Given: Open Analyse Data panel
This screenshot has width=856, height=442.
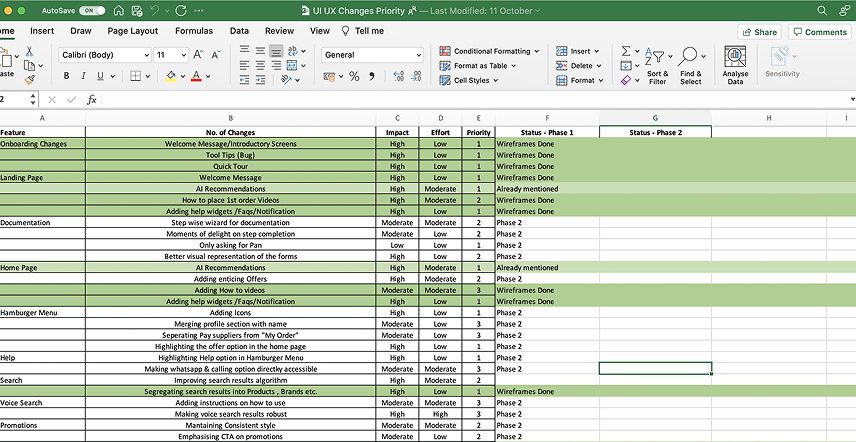Looking at the screenshot, I should [x=735, y=64].
